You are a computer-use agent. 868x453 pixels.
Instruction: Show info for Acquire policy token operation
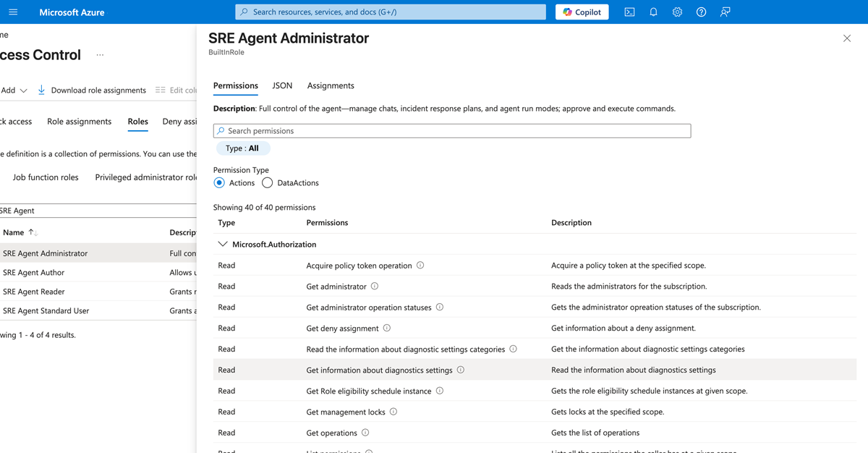tap(420, 266)
